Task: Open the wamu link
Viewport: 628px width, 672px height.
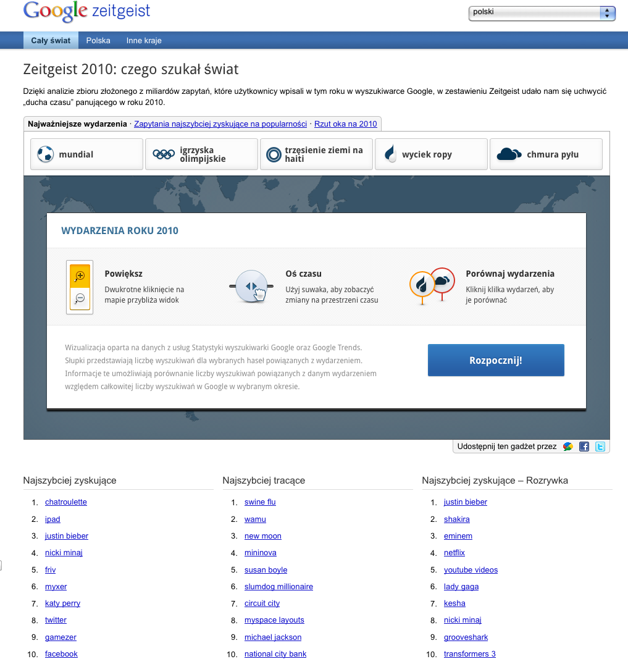Action: coord(255,519)
